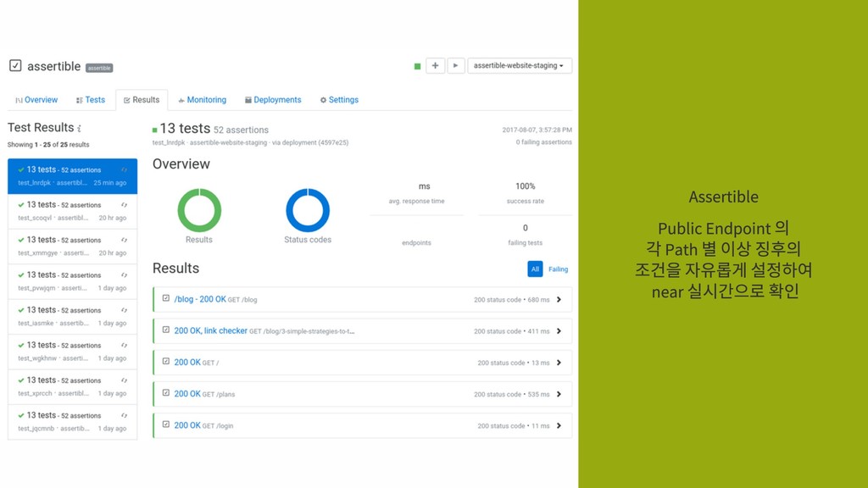Click link icon in test_jqcmnb row

click(x=124, y=415)
